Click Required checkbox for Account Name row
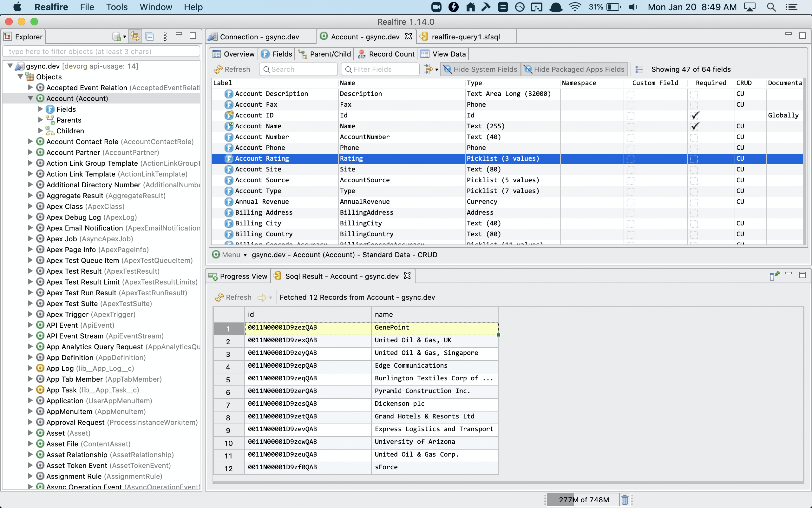The image size is (812, 508). (695, 126)
